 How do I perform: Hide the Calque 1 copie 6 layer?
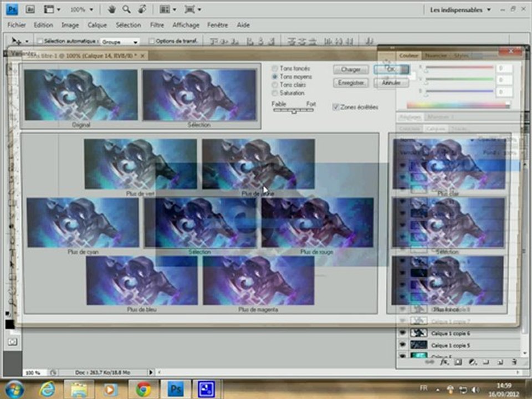point(403,333)
